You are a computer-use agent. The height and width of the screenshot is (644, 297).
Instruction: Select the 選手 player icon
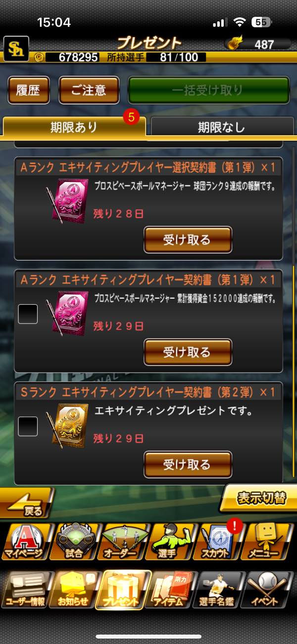click(x=172, y=541)
